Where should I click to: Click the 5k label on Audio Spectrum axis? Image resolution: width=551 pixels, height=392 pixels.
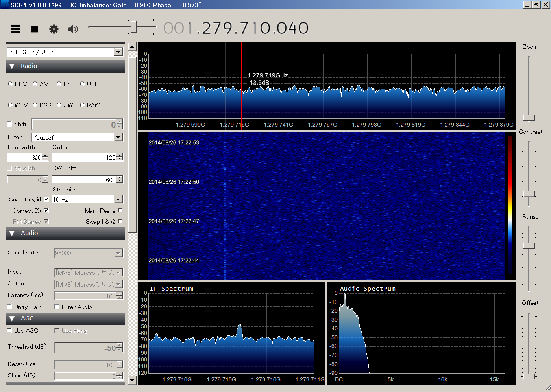tap(390, 379)
